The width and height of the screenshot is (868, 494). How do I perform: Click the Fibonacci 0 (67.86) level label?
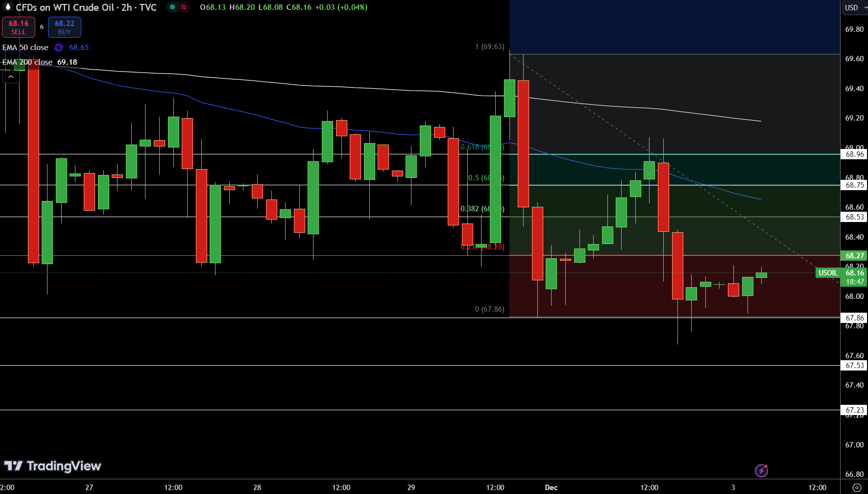(489, 309)
